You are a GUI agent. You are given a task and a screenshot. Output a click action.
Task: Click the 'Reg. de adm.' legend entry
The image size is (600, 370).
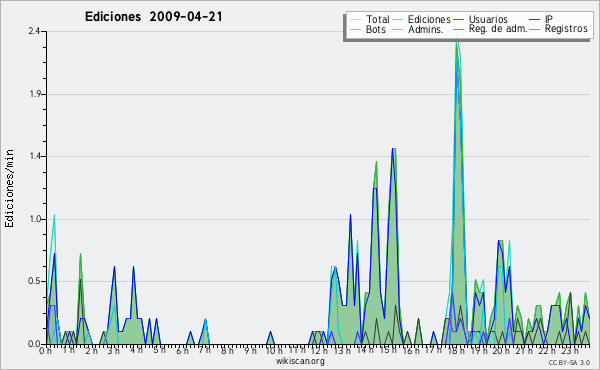498,29
